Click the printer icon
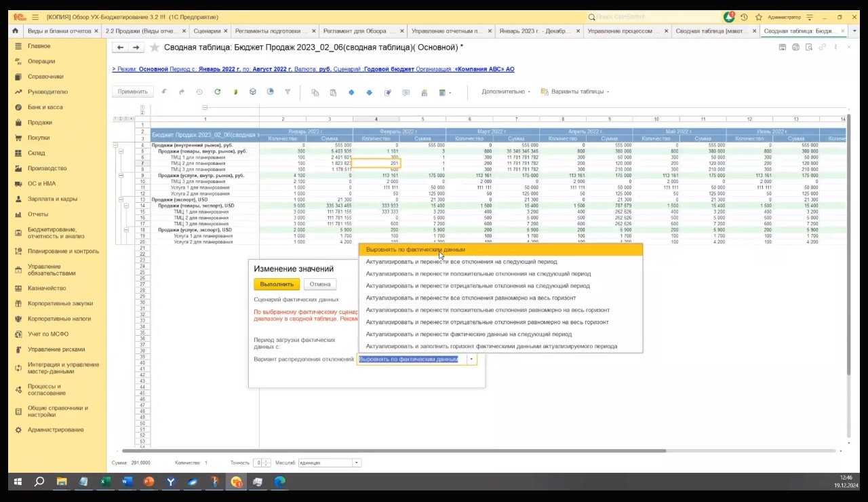Viewport: 868px width, 502px height. coord(795,47)
